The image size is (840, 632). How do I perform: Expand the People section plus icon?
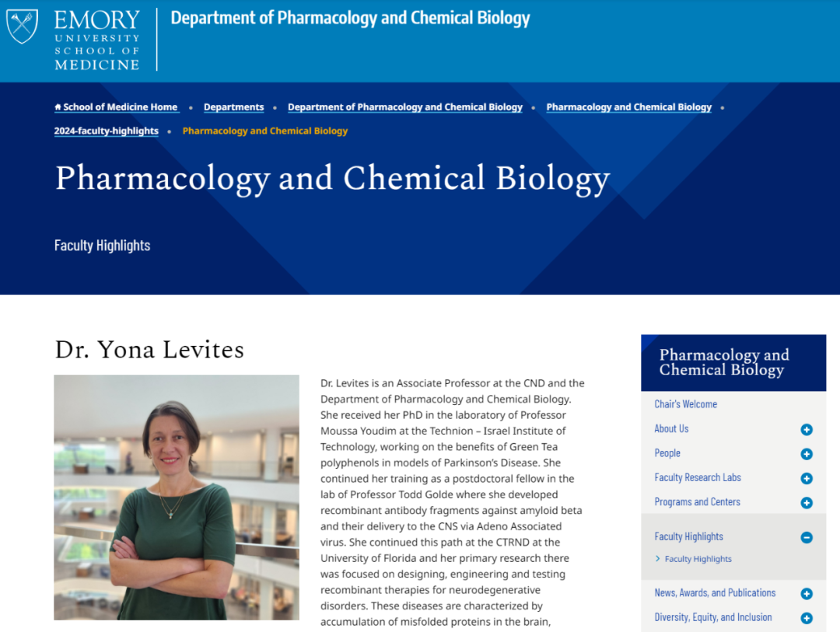pos(807,454)
